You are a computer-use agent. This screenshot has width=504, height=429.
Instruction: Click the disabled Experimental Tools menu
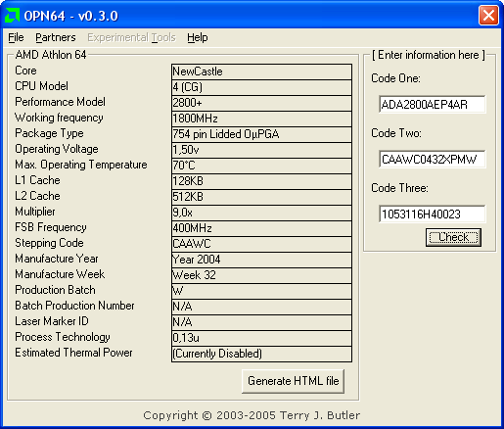pos(131,37)
